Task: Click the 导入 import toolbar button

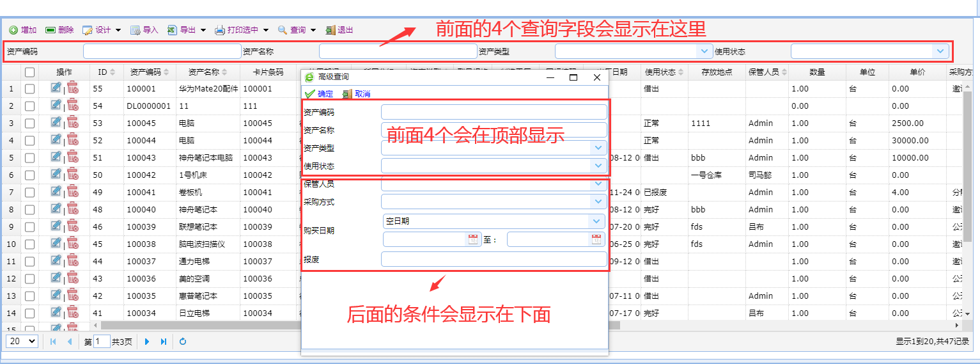Action: pyautogui.click(x=144, y=30)
